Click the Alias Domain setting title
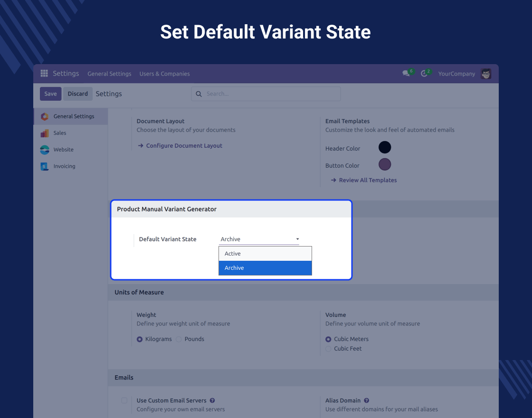The image size is (532, 418). pyautogui.click(x=342, y=400)
